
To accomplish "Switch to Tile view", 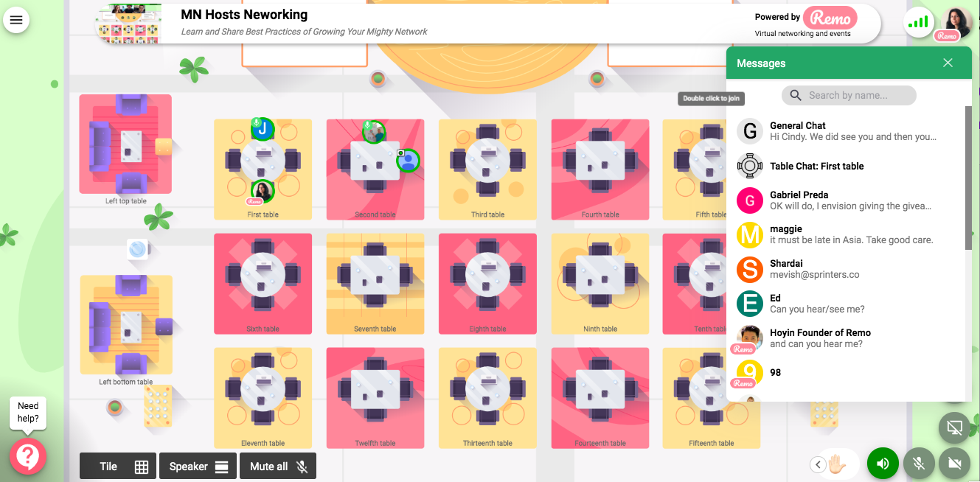I will click(x=118, y=467).
